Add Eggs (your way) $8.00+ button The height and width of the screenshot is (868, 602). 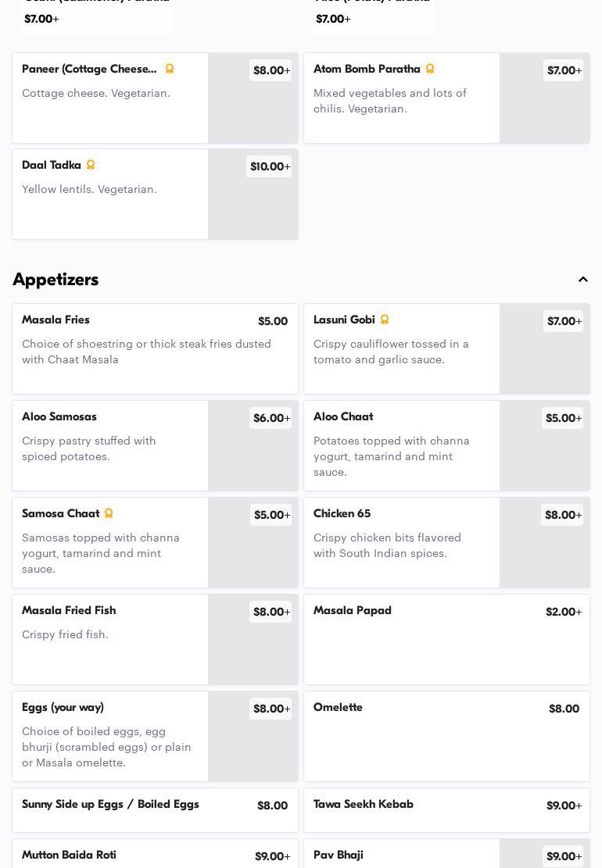(x=271, y=709)
